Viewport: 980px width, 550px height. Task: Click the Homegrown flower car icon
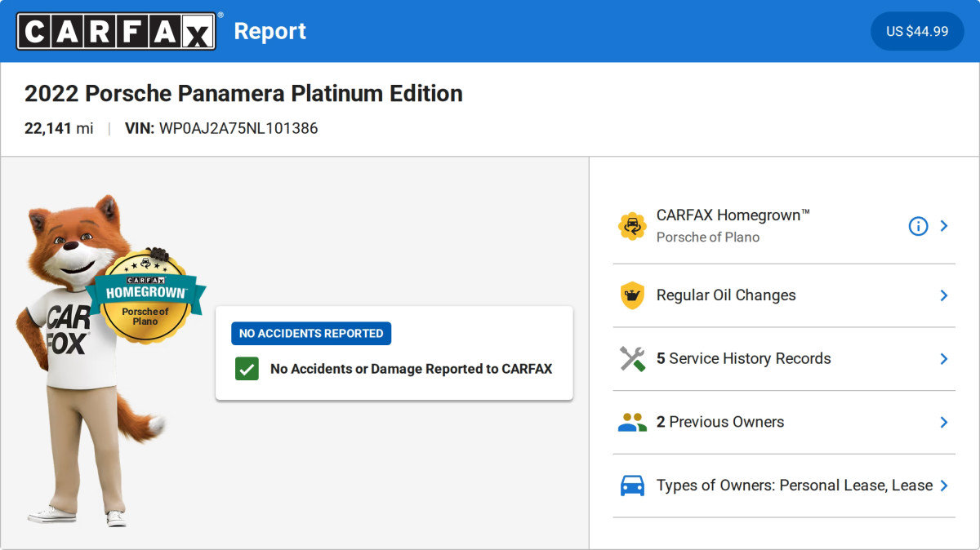[632, 226]
